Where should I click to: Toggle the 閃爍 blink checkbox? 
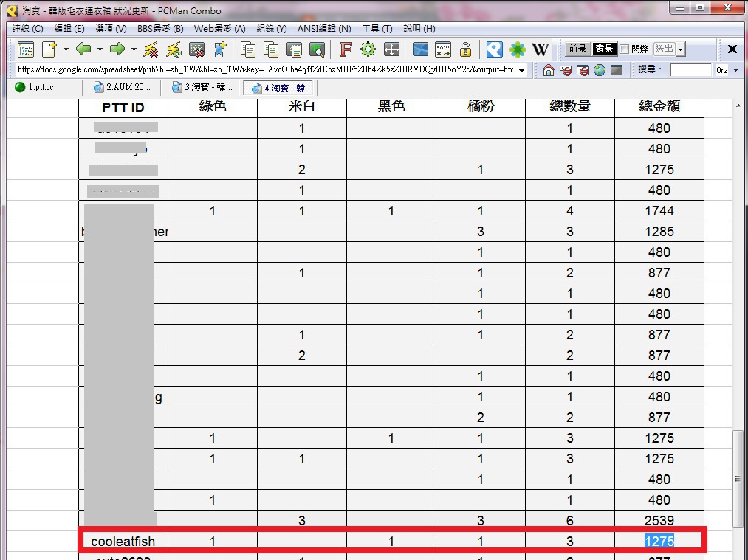625,49
